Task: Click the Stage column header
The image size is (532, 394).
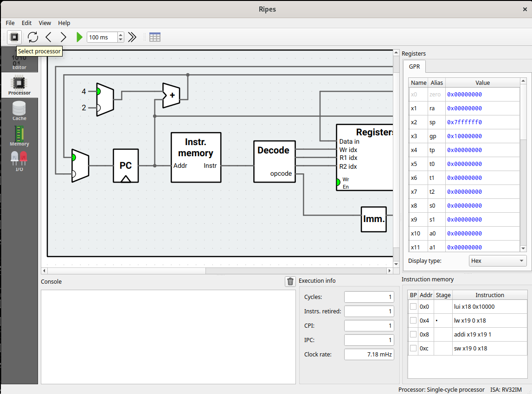Action: (x=443, y=295)
